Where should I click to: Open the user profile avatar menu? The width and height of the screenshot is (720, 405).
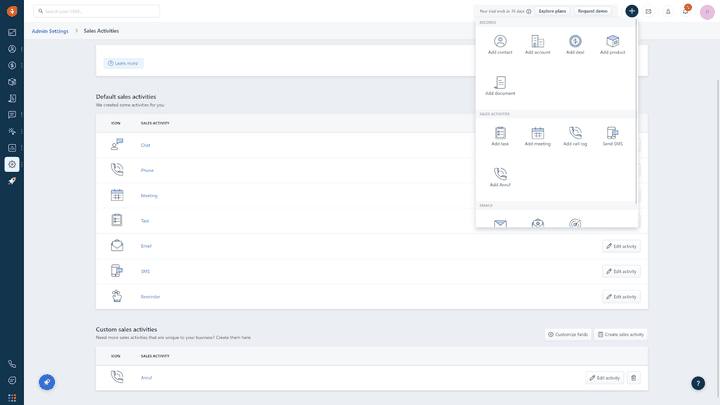pyautogui.click(x=707, y=11)
